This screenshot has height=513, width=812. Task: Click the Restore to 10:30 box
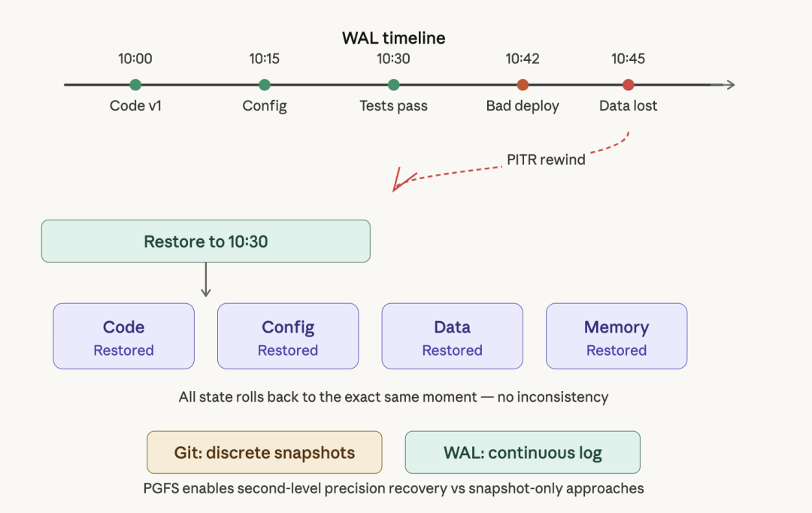click(x=206, y=241)
